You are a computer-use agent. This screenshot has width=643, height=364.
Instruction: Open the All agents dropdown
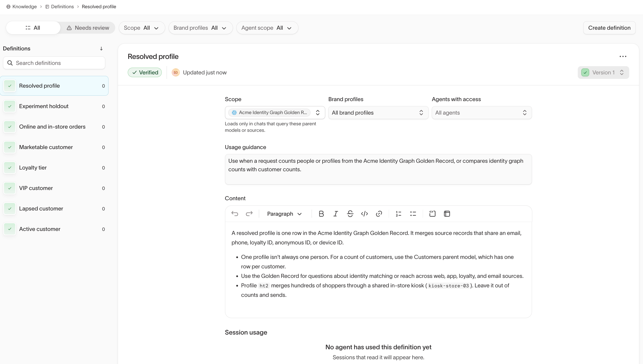pyautogui.click(x=481, y=113)
